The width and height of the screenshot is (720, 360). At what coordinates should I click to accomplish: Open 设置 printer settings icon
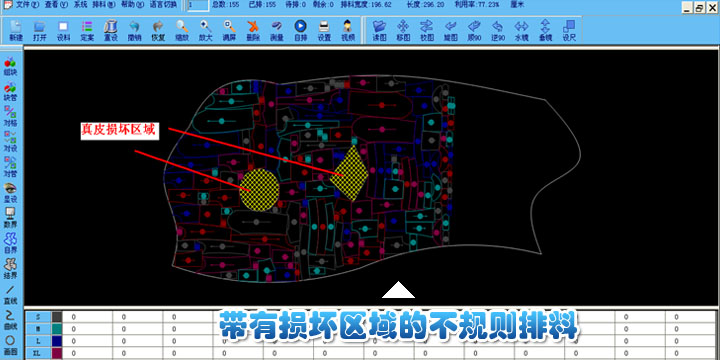tap(324, 30)
